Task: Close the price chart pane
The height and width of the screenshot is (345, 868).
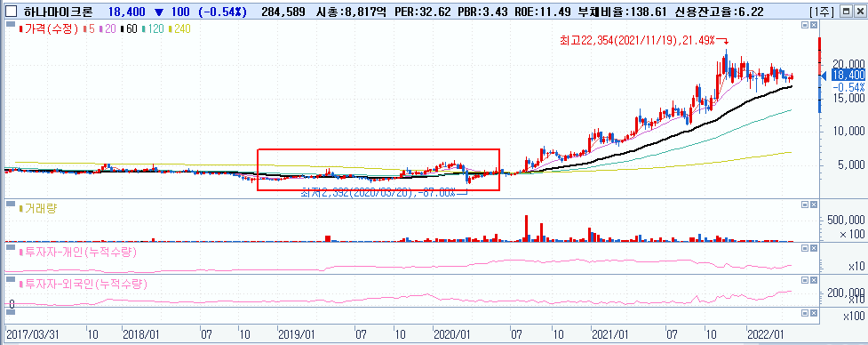Action: click(813, 25)
